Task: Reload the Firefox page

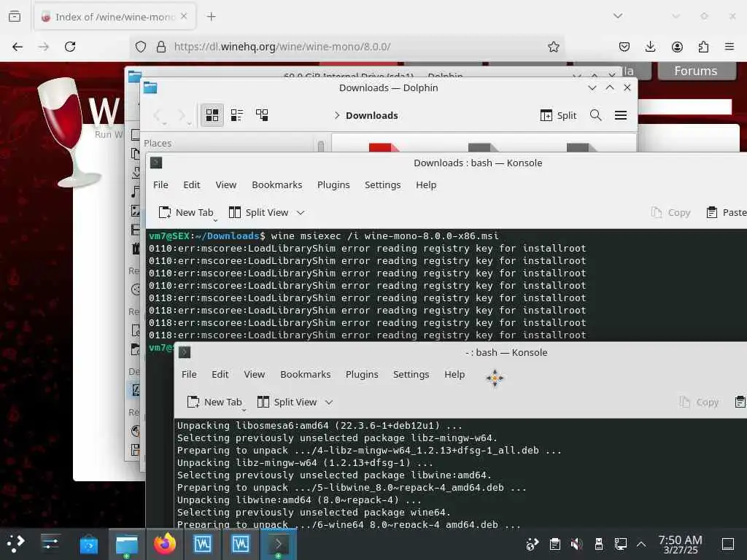Action: 70,47
